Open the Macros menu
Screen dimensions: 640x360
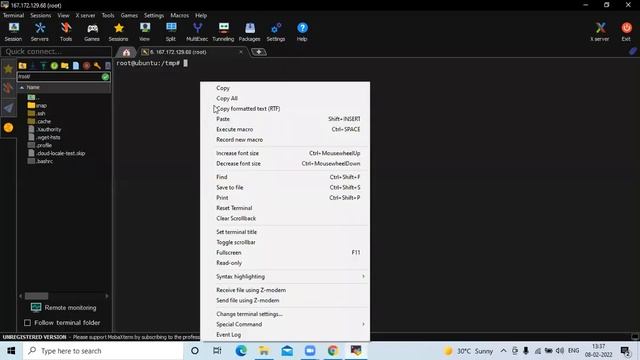pos(180,15)
